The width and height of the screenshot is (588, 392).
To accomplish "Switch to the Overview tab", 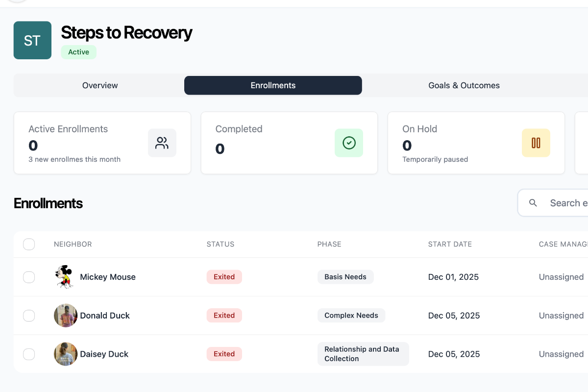I will (x=100, y=85).
